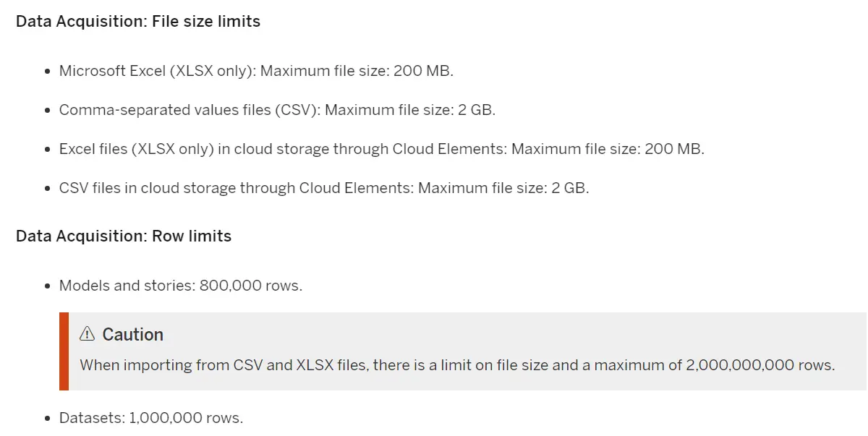Click the "Caution" title text

133,335
